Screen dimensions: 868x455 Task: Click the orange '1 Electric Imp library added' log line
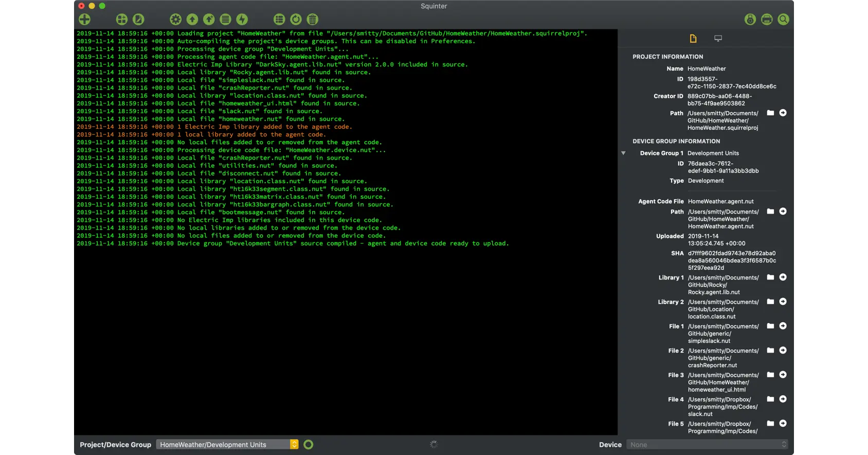214,127
